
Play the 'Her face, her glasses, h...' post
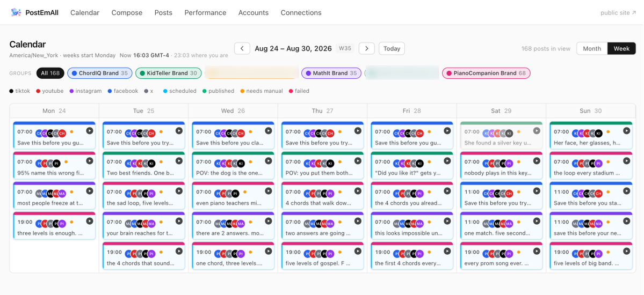click(x=626, y=130)
